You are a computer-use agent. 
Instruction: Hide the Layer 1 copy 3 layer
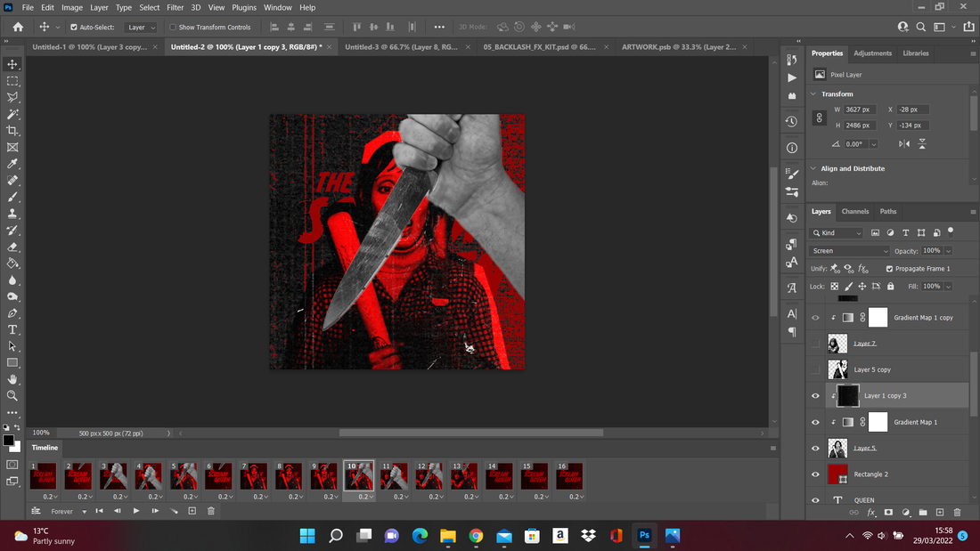point(815,396)
